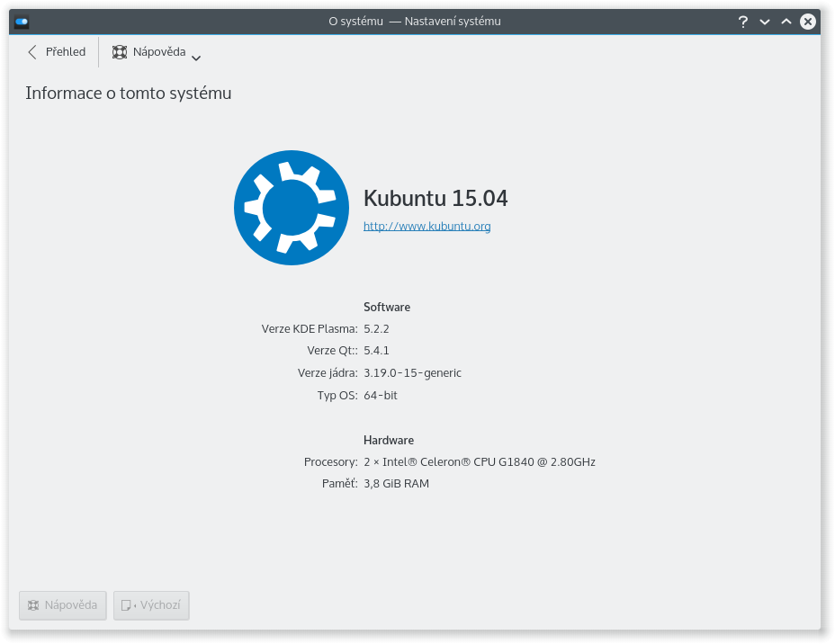Close the O systému window

tap(808, 22)
